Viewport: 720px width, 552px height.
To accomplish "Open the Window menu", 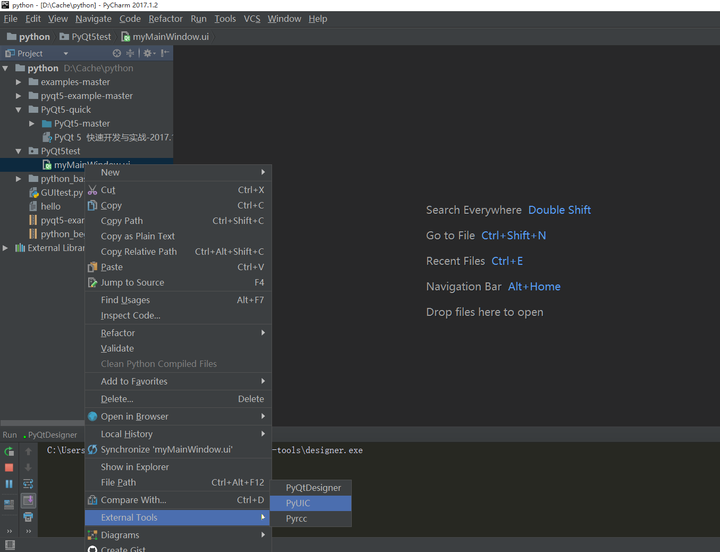I will click(x=284, y=19).
